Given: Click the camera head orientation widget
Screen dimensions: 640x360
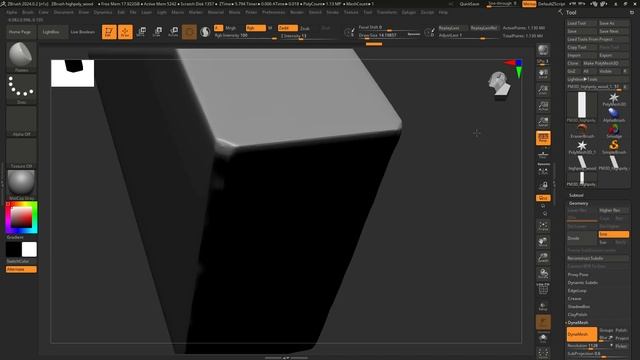Looking at the screenshot, I should (500, 85).
